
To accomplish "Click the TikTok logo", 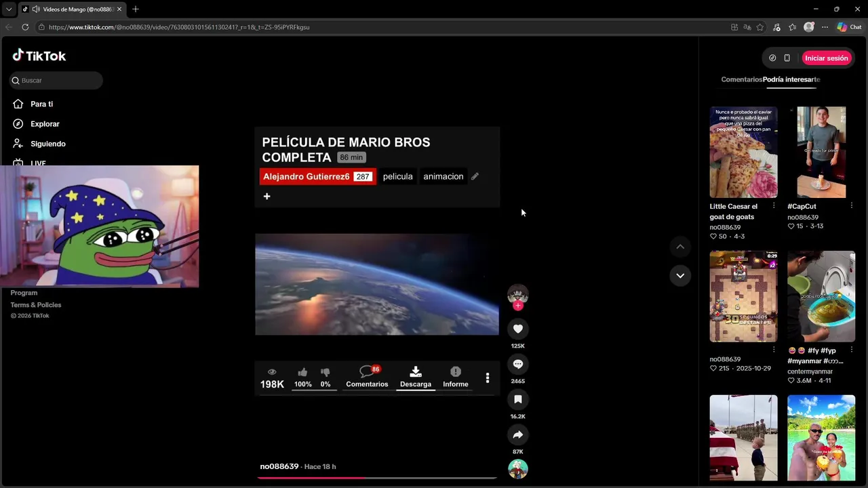I will [x=39, y=56].
